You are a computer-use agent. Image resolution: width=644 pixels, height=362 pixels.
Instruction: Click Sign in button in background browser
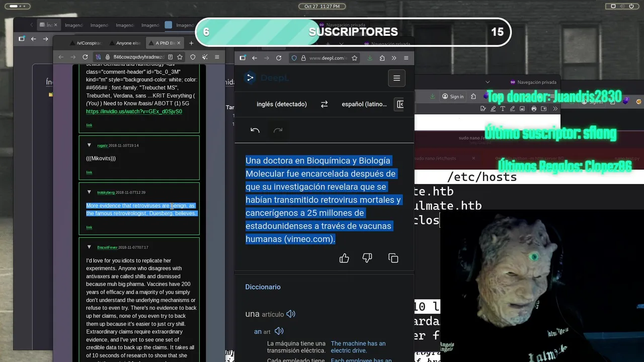click(x=453, y=97)
